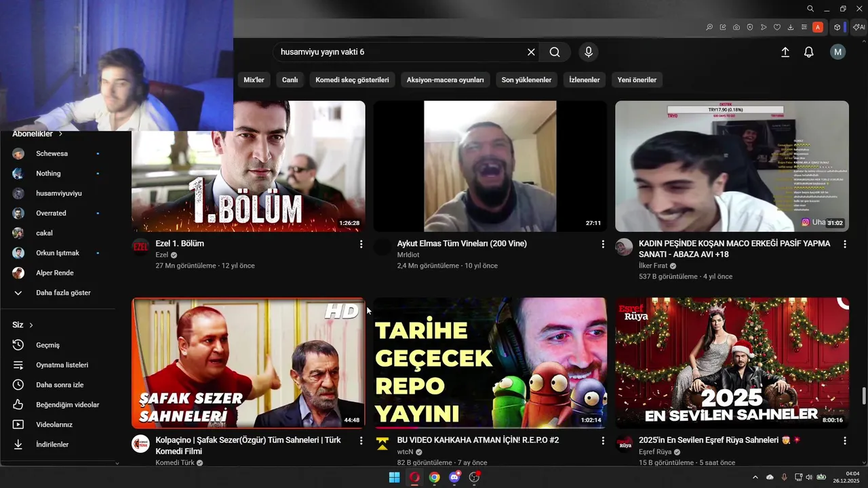
Task: Select the İzlenenler filter chip
Action: pyautogui.click(x=585, y=80)
